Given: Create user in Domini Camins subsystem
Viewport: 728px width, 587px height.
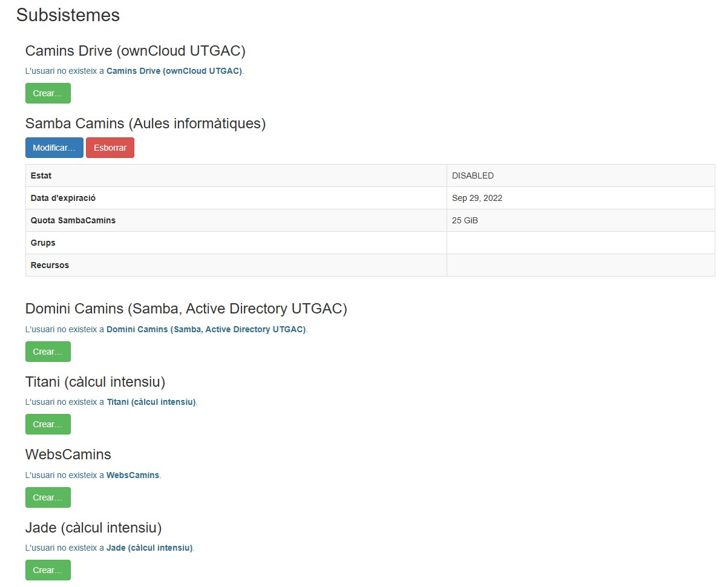Looking at the screenshot, I should 48,352.
